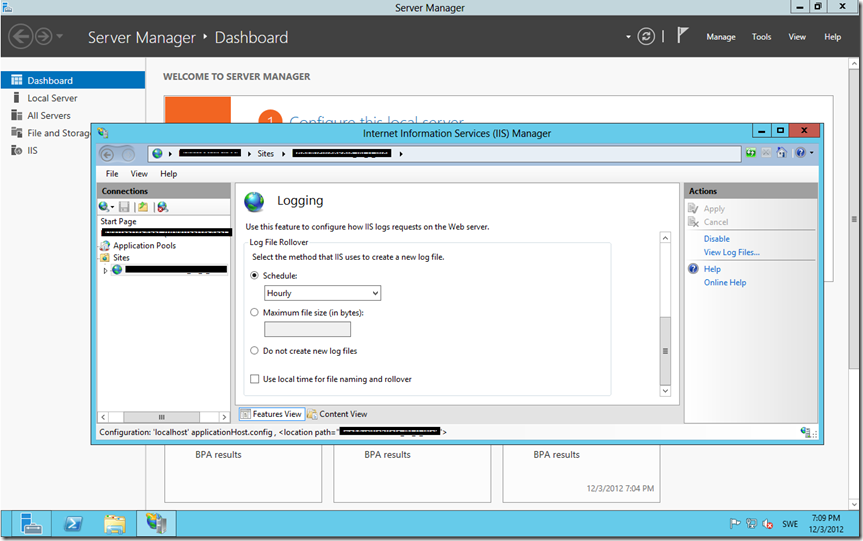Click the Connections pane scroll left arrow
863x541 pixels.
point(103,417)
